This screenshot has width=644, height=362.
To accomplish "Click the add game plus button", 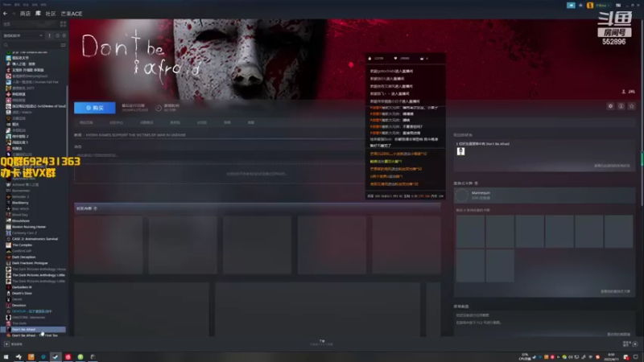I will pos(6,344).
